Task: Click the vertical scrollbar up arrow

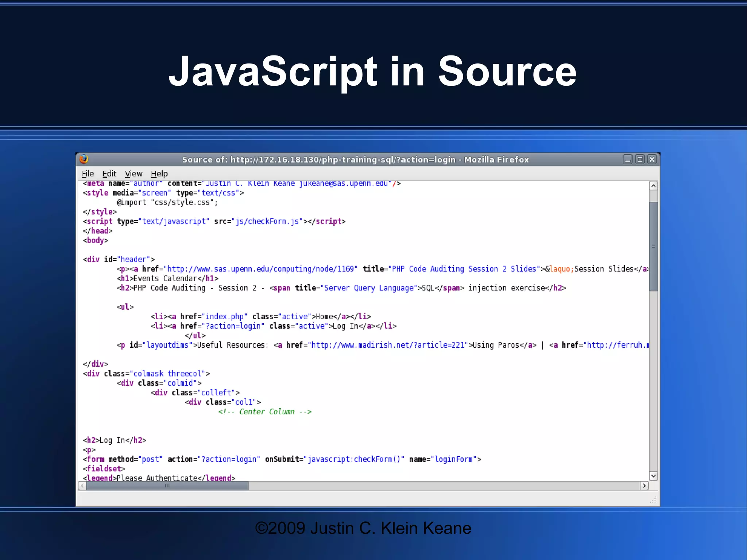Action: coord(653,186)
